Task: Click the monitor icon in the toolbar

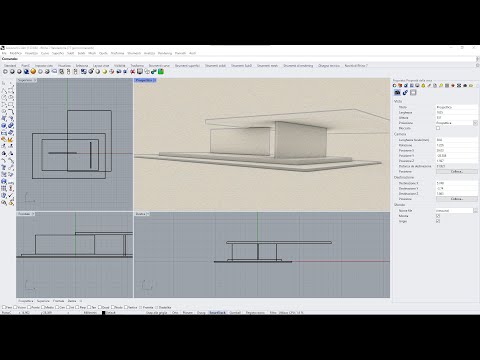Action: pyautogui.click(x=140, y=71)
